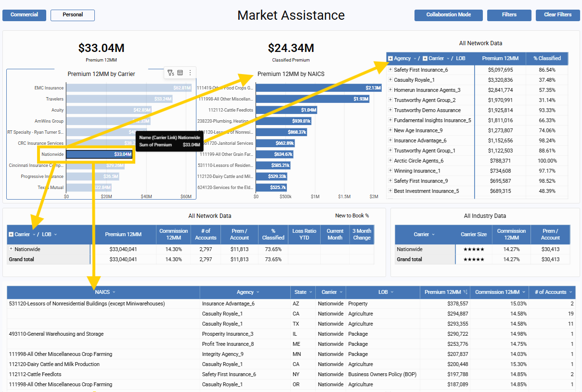Click the plus icon beside Carrier / LOB header
This screenshot has width=582, height=392.
(x=11, y=235)
